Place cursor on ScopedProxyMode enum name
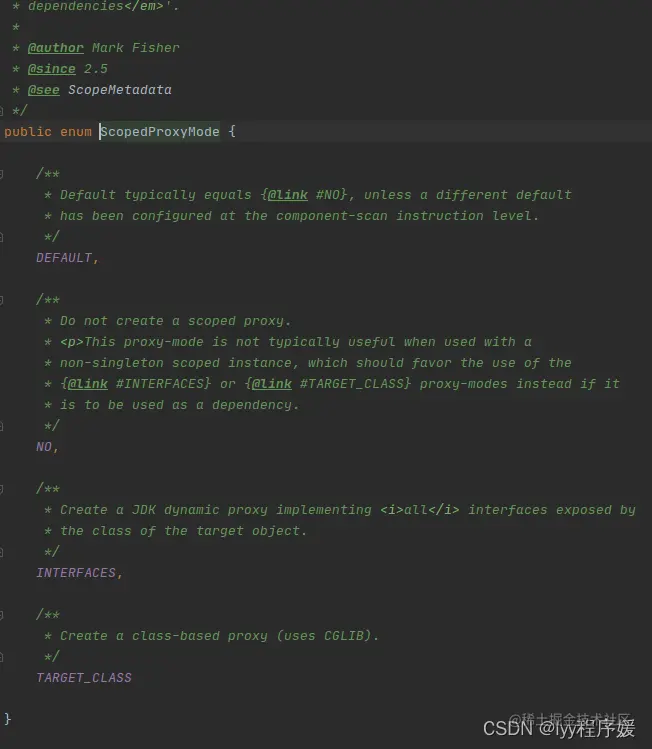 [x=160, y=132]
